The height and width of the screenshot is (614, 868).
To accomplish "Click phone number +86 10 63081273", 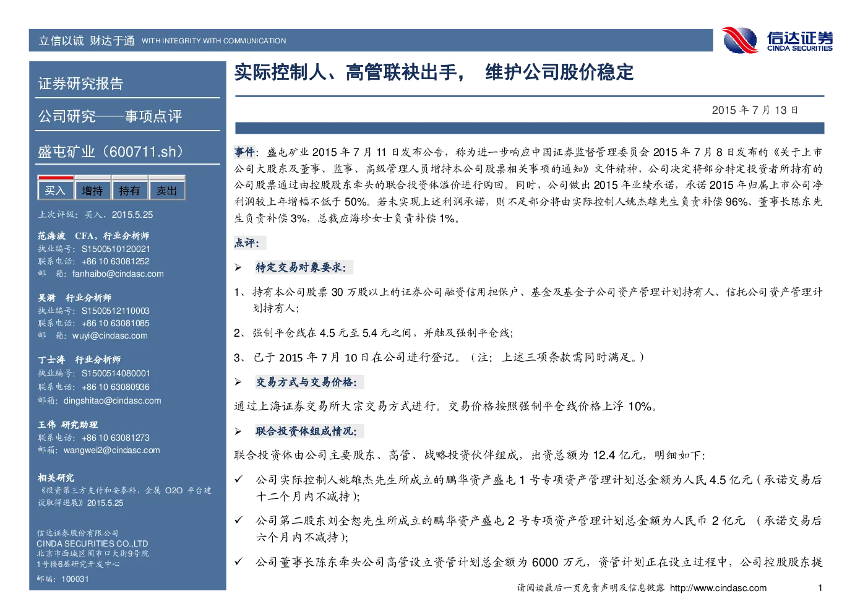I will tap(116, 438).
